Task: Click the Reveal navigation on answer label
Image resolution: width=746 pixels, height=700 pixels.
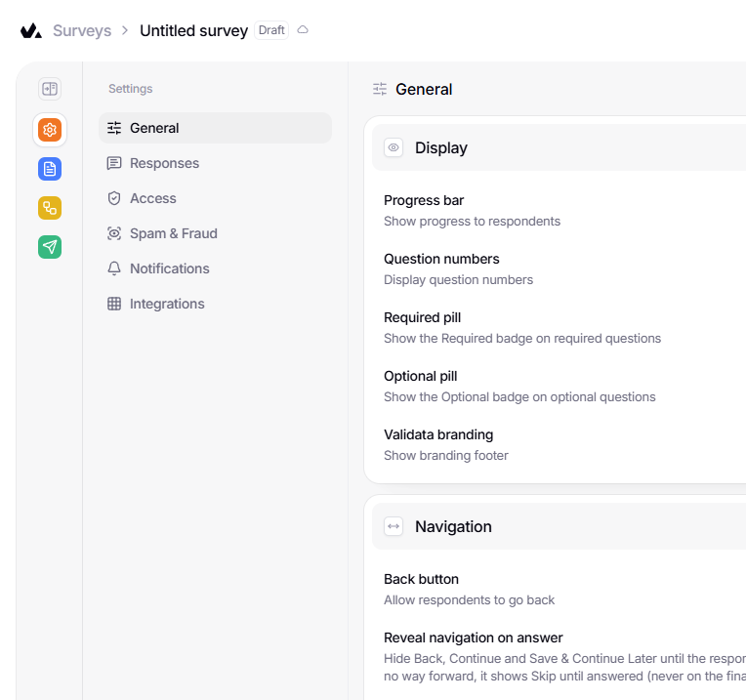Action: tap(474, 638)
